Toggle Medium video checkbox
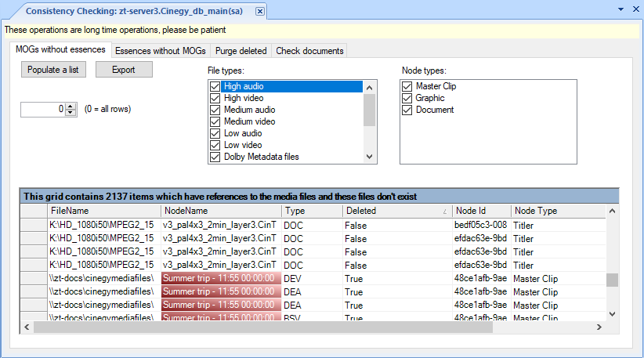This screenshot has height=358, width=644. [x=215, y=121]
